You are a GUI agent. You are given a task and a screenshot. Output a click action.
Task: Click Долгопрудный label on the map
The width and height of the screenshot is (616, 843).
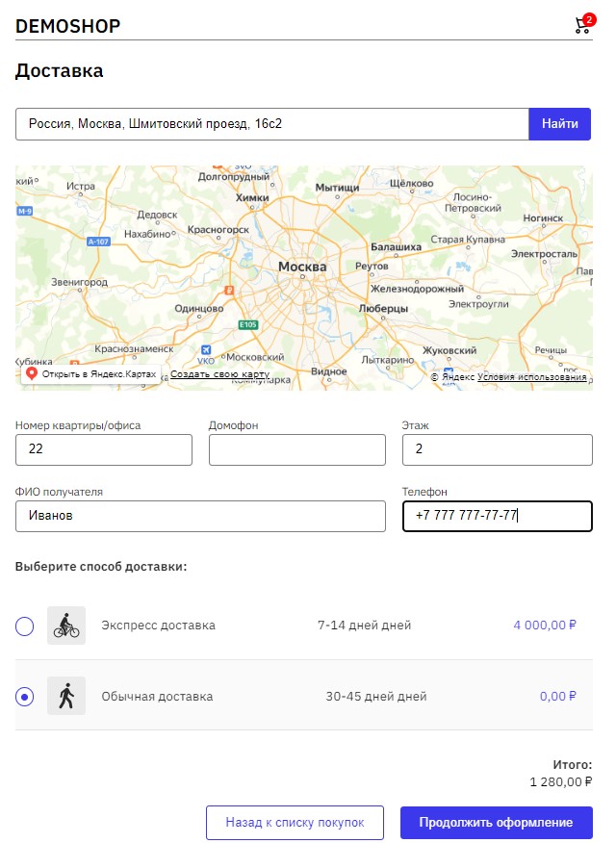[x=234, y=176]
